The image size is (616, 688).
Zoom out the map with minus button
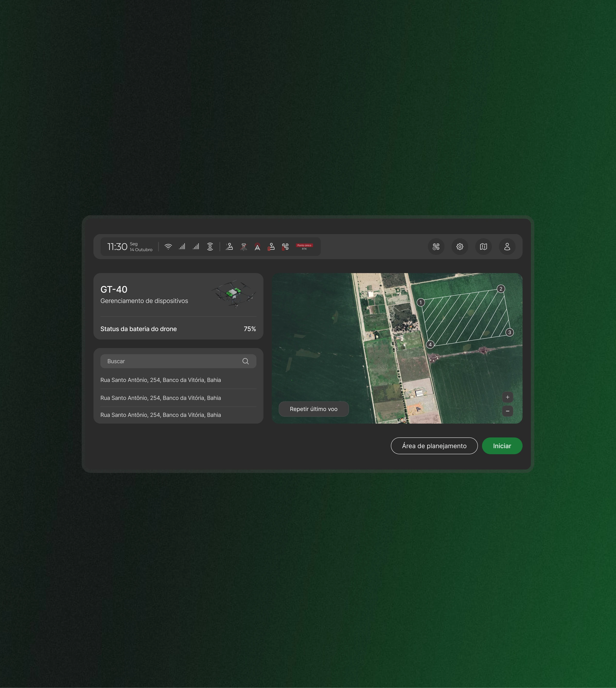[x=507, y=411]
